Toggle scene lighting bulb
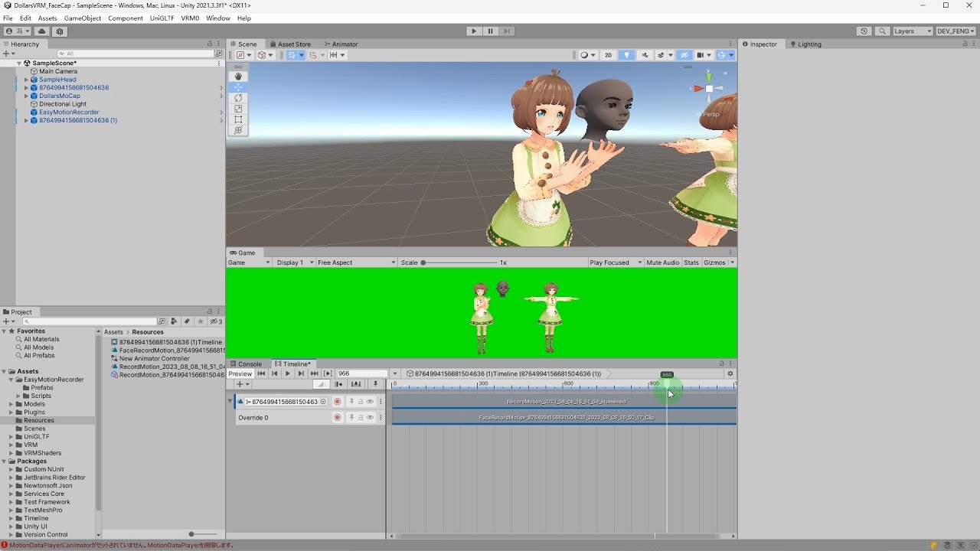Image resolution: width=980 pixels, height=551 pixels. coord(627,55)
